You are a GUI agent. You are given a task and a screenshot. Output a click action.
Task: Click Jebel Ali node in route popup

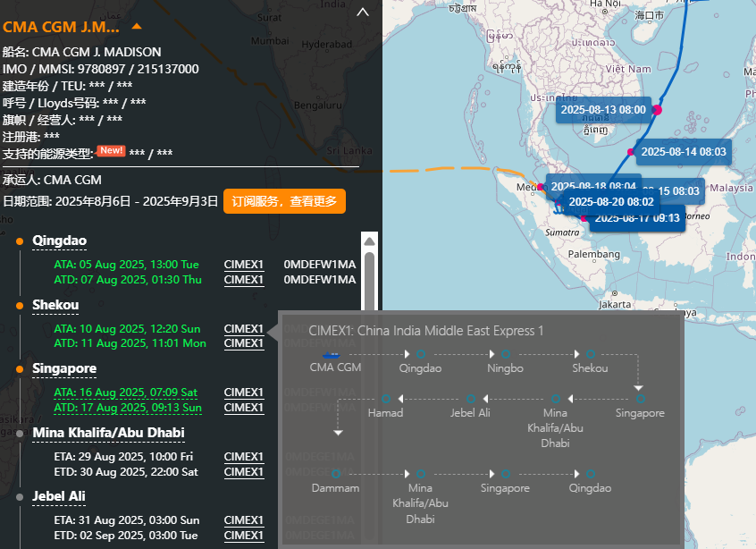click(x=471, y=399)
